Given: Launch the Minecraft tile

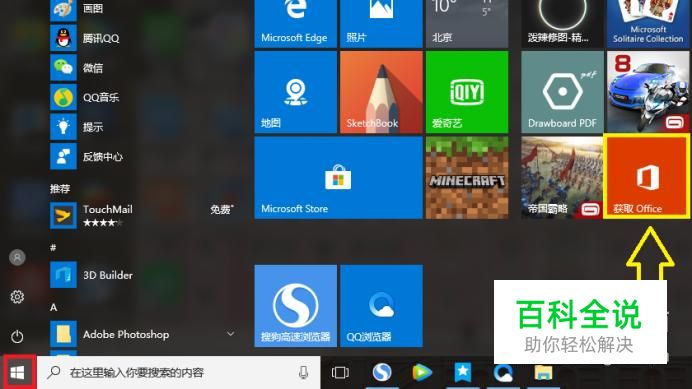Looking at the screenshot, I should (467, 178).
